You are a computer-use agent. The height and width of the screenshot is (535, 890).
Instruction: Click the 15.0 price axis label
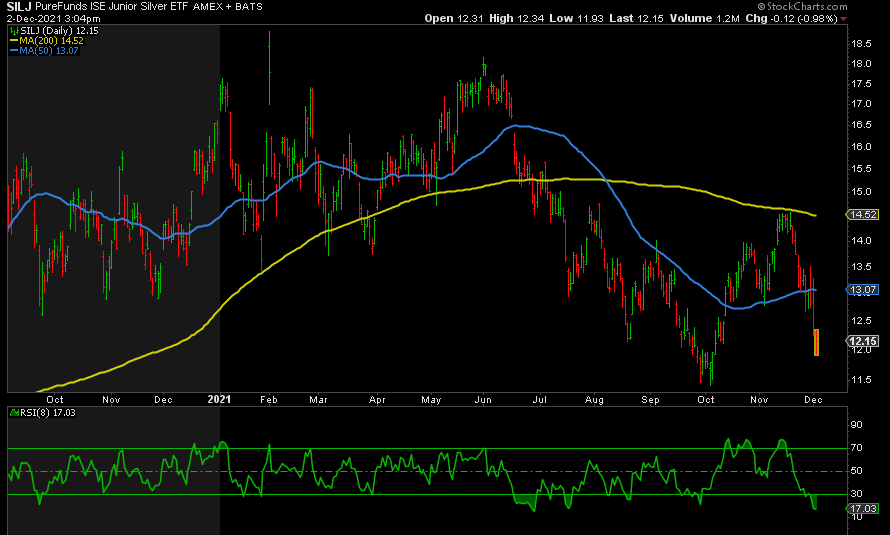coord(861,192)
